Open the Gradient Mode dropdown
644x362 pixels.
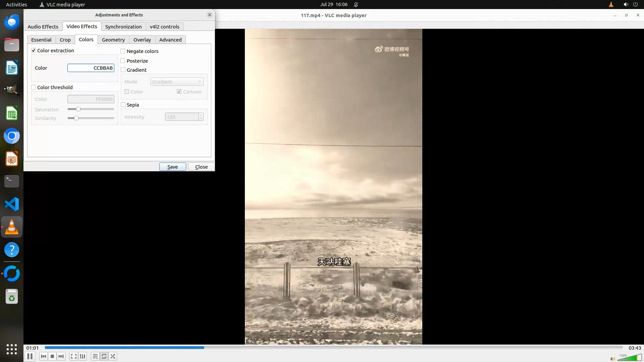pyautogui.click(x=177, y=81)
